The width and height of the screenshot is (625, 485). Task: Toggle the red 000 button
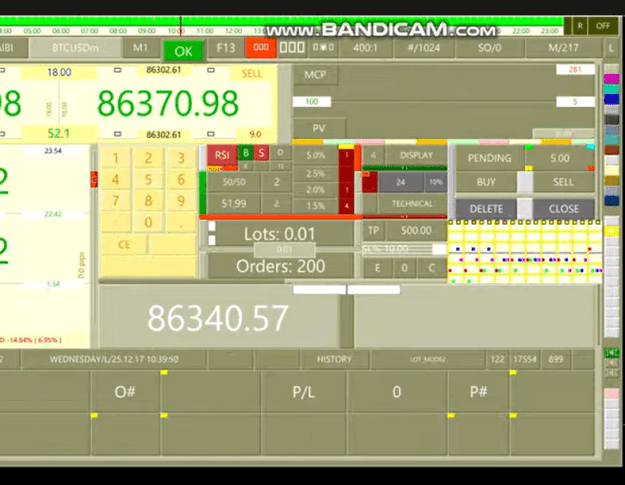(260, 47)
